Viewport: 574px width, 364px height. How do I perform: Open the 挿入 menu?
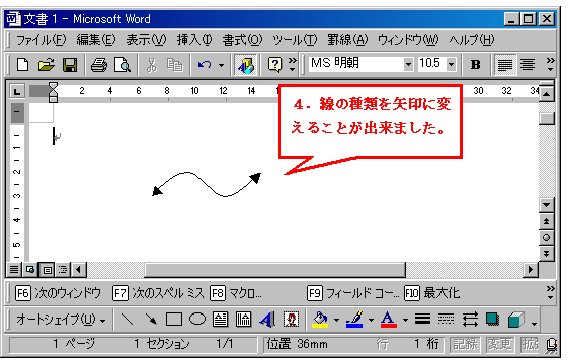[194, 40]
